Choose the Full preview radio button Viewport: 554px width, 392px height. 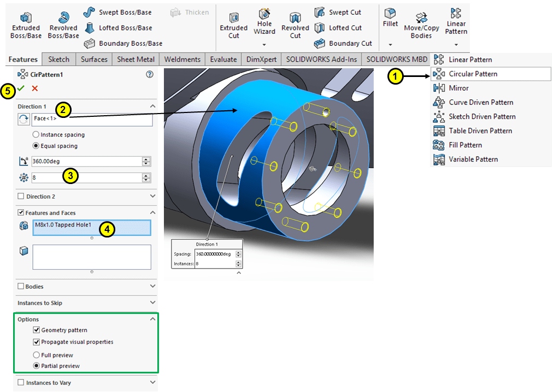pos(36,355)
